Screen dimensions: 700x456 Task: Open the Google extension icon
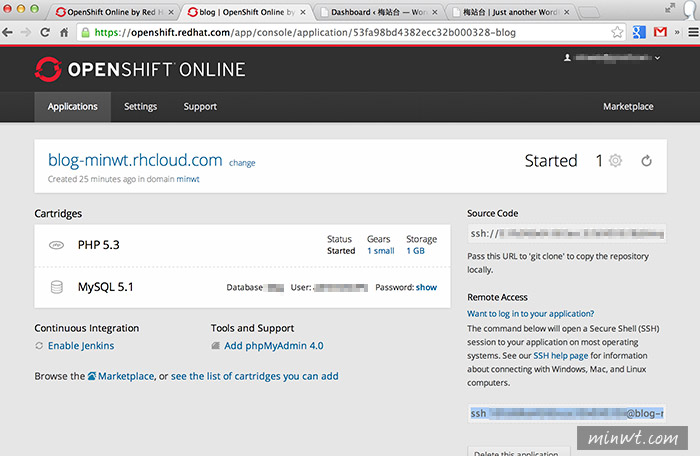639,32
